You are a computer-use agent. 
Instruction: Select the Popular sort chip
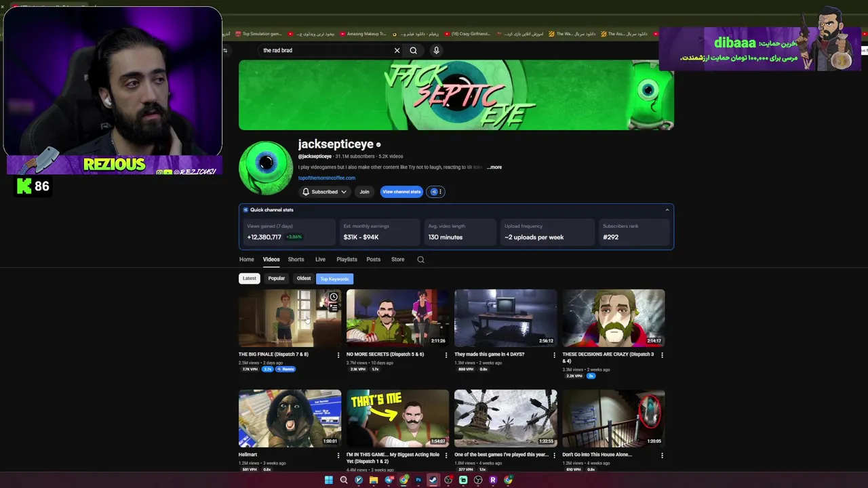click(276, 279)
